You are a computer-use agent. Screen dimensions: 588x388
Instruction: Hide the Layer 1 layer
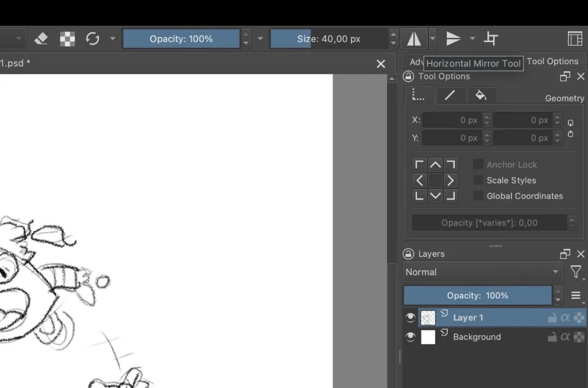pyautogui.click(x=410, y=317)
